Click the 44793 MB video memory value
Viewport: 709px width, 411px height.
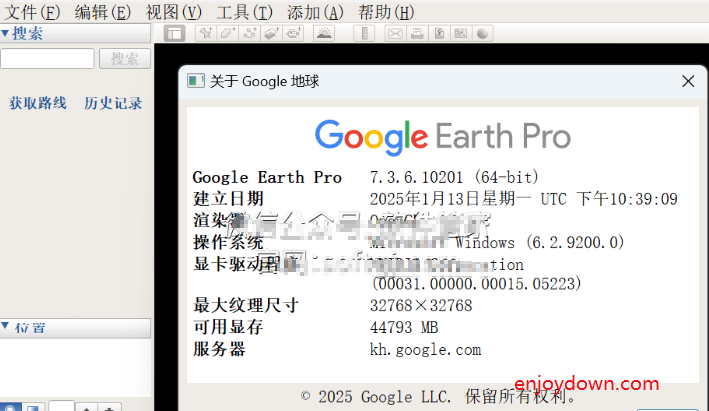pyautogui.click(x=404, y=327)
